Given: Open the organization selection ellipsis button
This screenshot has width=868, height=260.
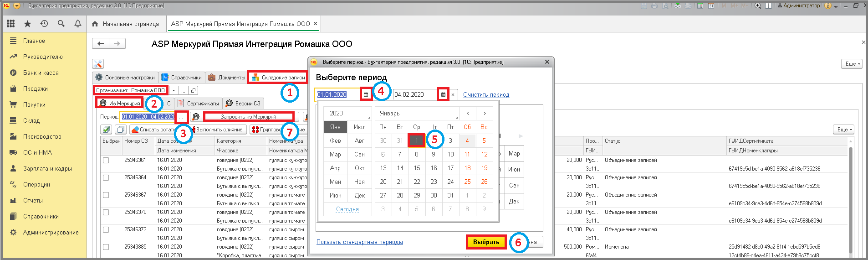Looking at the screenshot, I should pos(183,90).
